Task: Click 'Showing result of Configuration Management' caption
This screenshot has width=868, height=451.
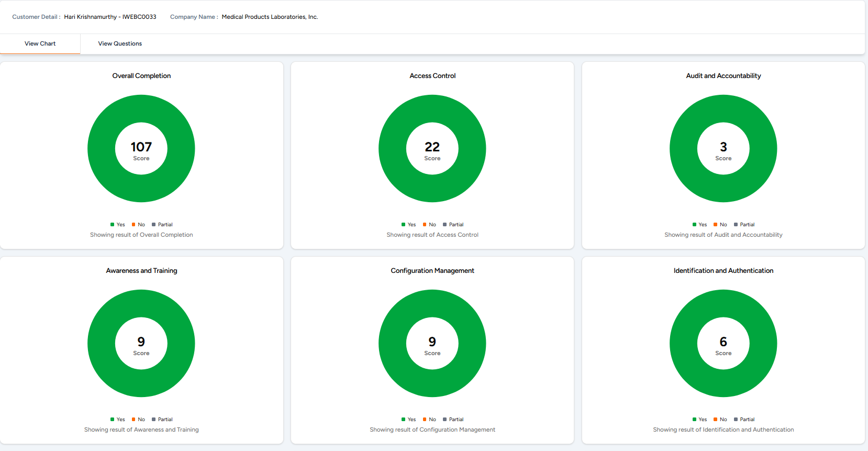Action: [432, 430]
